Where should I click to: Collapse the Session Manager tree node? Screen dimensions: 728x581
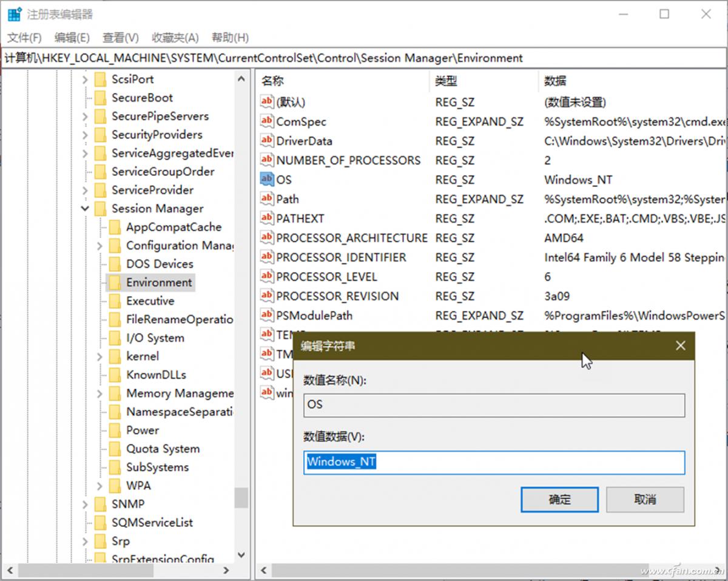[85, 208]
